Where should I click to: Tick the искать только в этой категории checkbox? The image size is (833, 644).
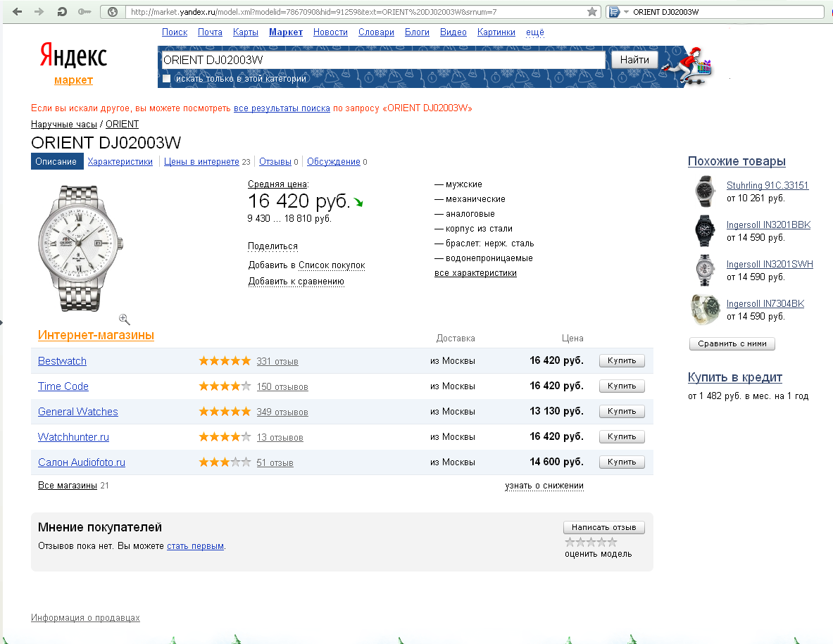[x=167, y=79]
